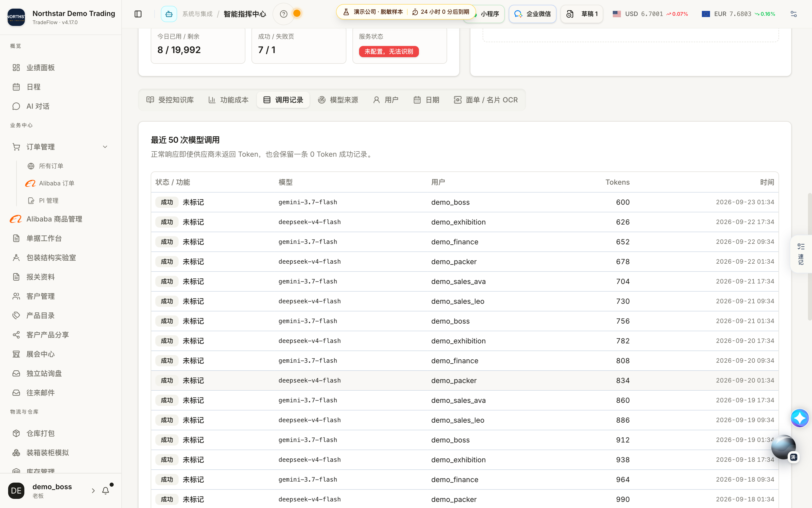
Task: Select the 调用记录 tab
Action: 283,100
